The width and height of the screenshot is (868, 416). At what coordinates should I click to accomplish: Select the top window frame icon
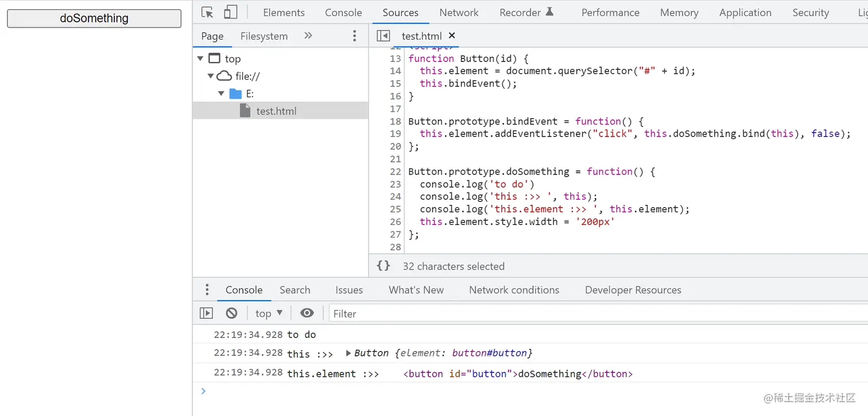[x=214, y=59]
